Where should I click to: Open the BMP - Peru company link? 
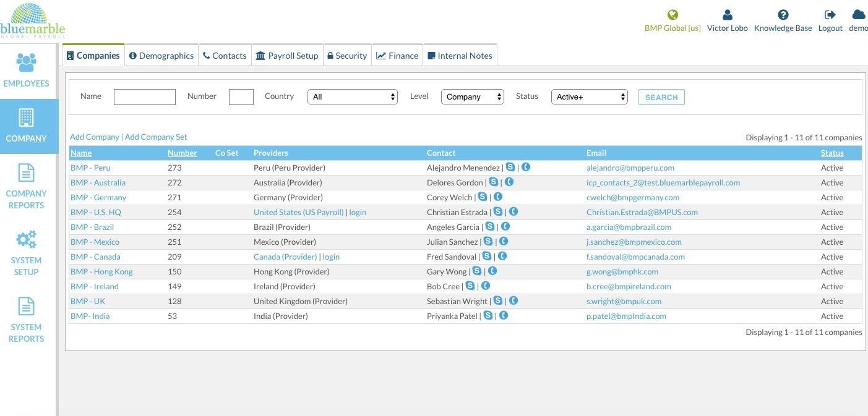[90, 168]
